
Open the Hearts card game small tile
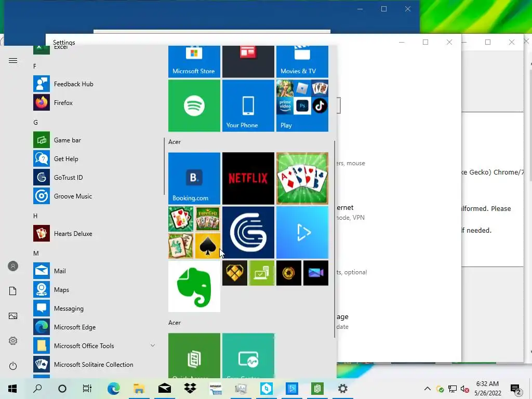[x=180, y=219]
